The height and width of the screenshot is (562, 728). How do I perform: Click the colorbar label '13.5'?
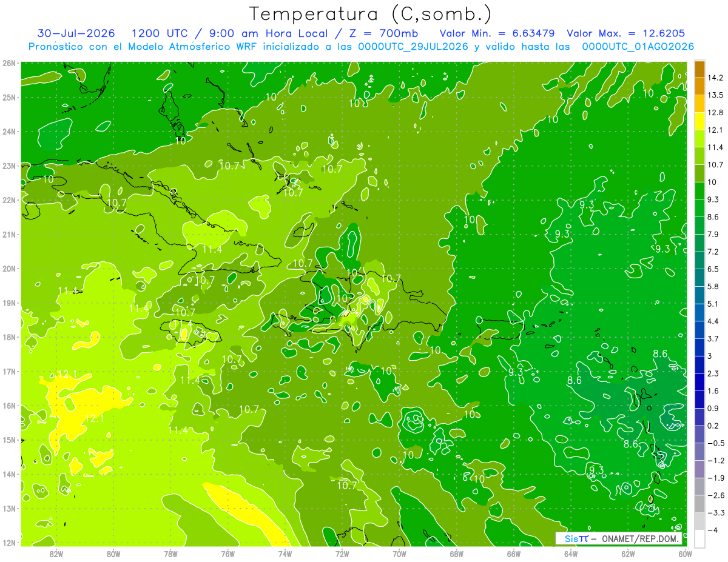(716, 95)
